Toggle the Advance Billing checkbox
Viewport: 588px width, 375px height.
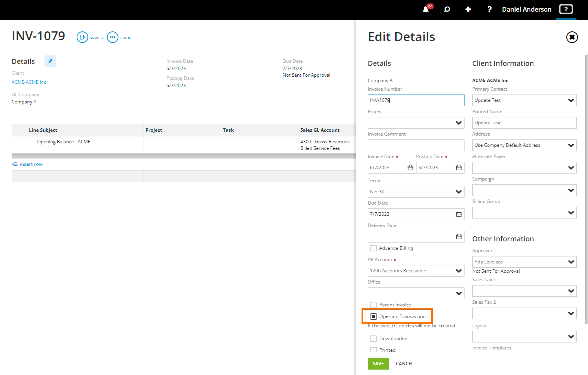[374, 248]
